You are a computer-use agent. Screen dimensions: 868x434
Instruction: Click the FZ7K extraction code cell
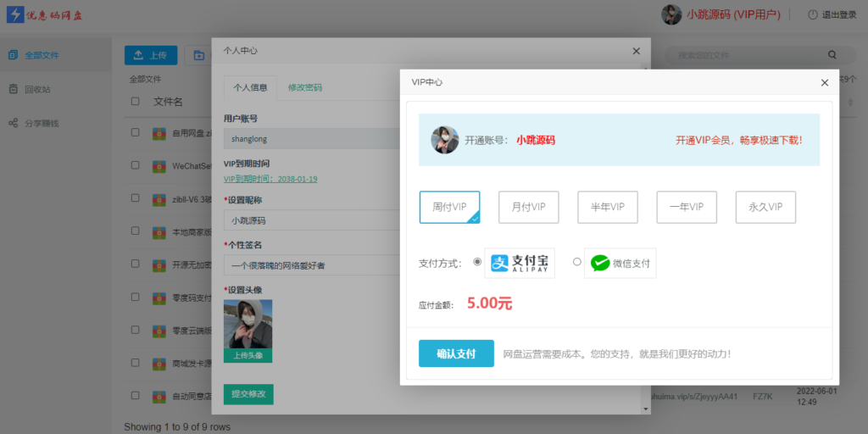pos(762,397)
